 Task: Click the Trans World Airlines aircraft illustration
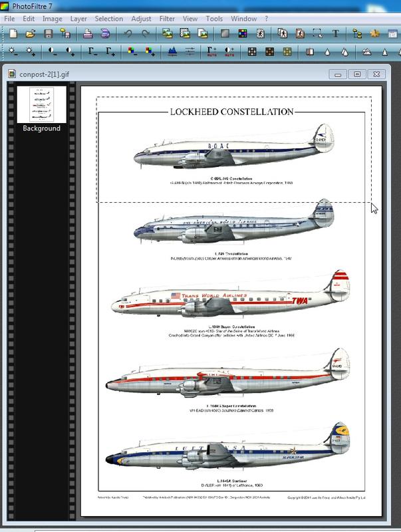[x=231, y=294]
